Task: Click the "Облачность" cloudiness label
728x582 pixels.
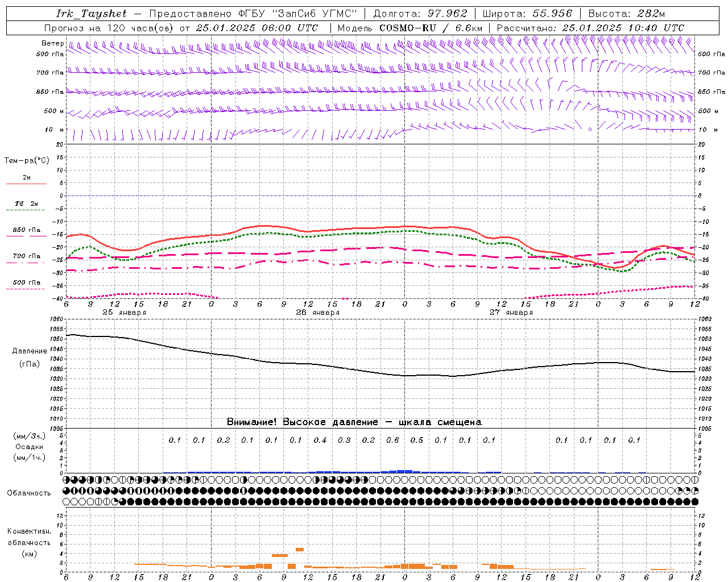Action: (29, 493)
